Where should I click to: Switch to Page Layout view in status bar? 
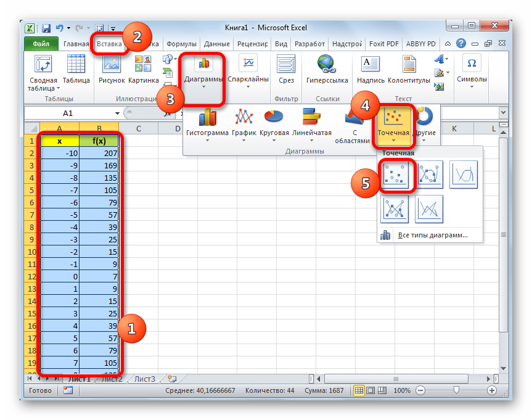pos(370,390)
